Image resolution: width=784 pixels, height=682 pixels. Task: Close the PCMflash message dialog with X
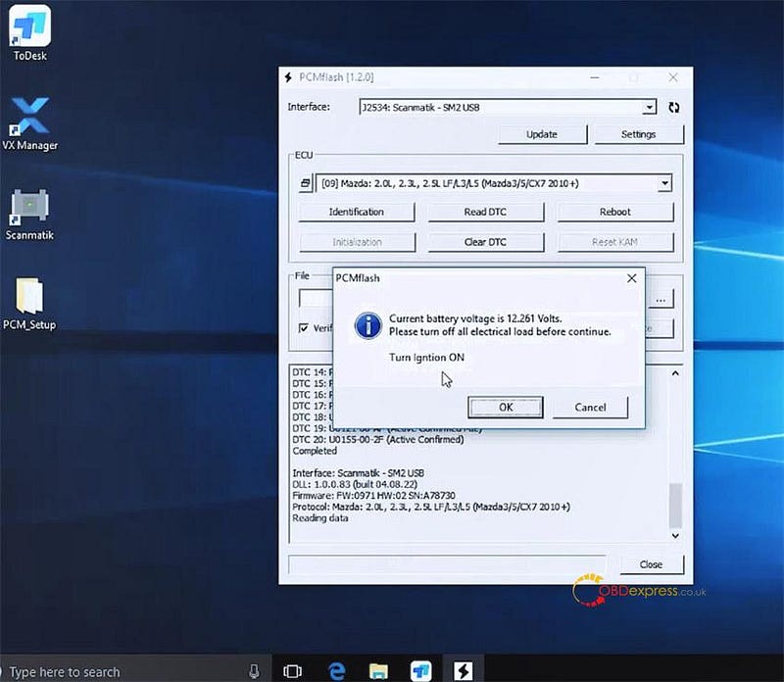(632, 278)
